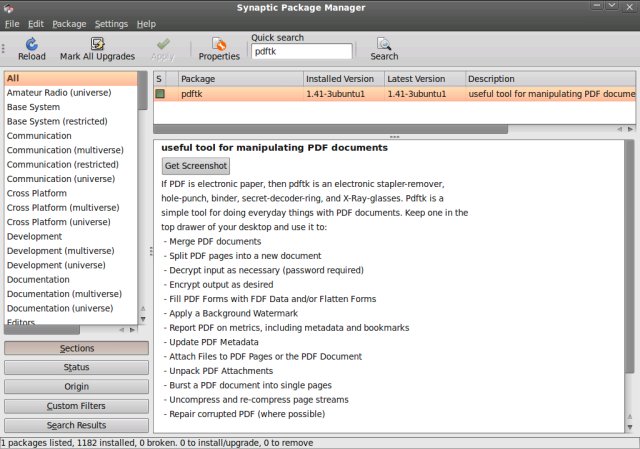Image resolution: width=640 pixels, height=449 pixels.
Task: Sort by Installed Version column header
Action: click(344, 79)
